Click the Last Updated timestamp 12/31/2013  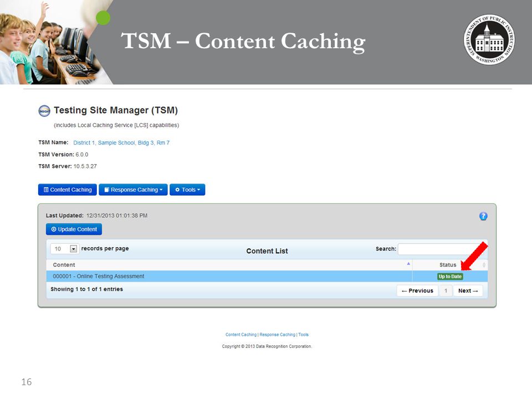[x=117, y=216]
